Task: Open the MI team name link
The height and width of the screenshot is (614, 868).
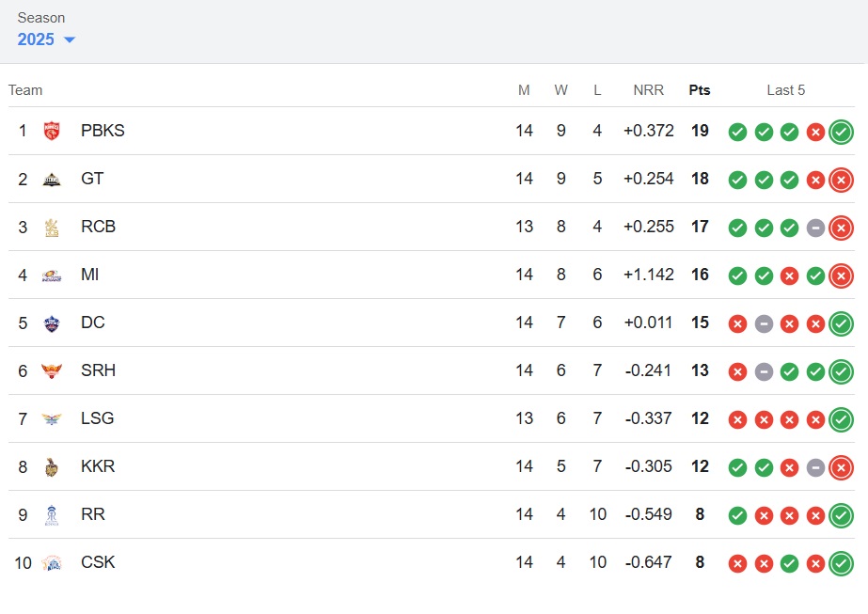Action: pyautogui.click(x=90, y=276)
